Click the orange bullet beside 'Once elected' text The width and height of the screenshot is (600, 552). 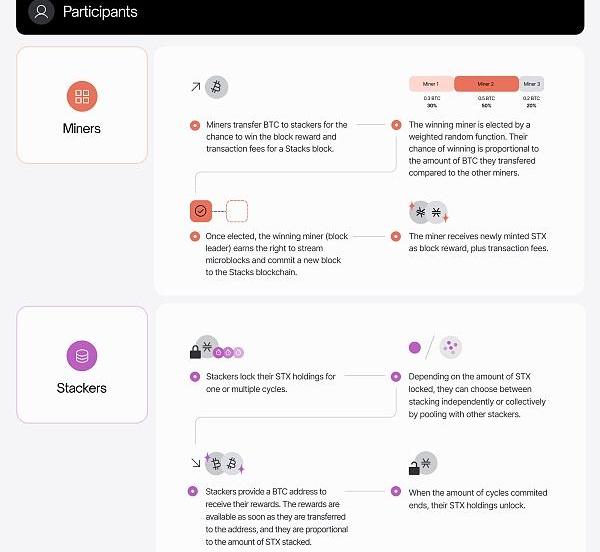[x=195, y=236]
